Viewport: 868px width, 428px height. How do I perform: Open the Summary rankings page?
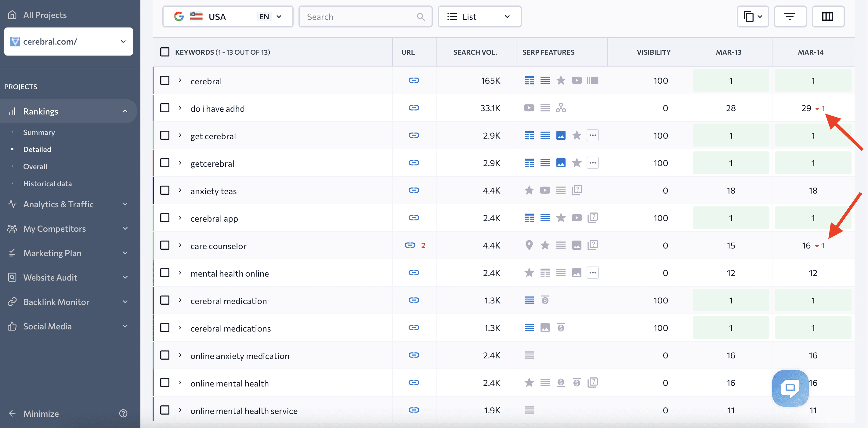pos(39,132)
